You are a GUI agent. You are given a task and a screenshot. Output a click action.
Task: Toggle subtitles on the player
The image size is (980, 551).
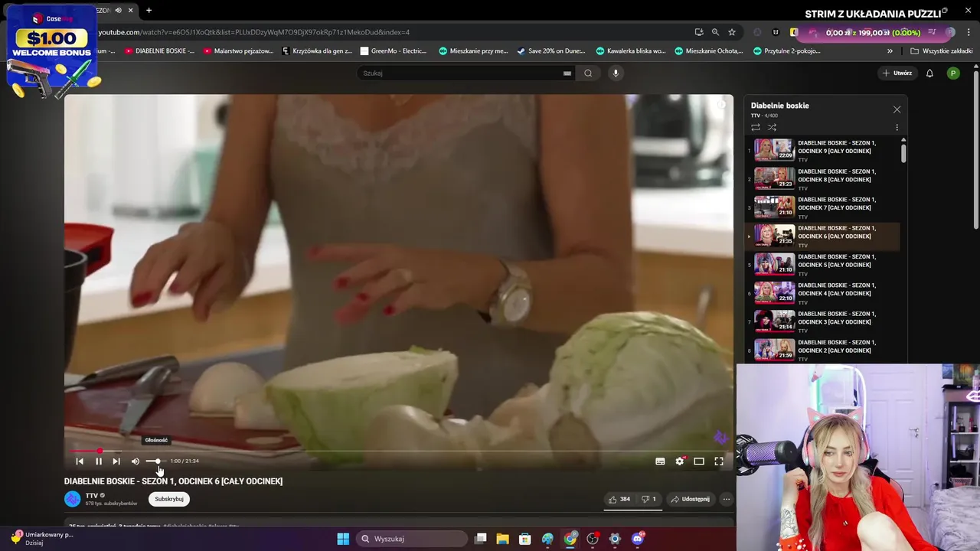pos(660,461)
